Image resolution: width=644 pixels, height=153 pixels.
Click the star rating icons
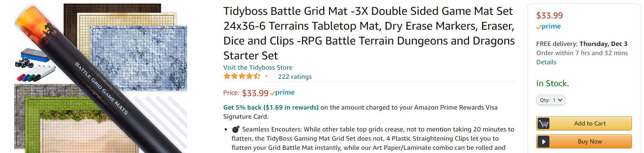click(x=242, y=76)
